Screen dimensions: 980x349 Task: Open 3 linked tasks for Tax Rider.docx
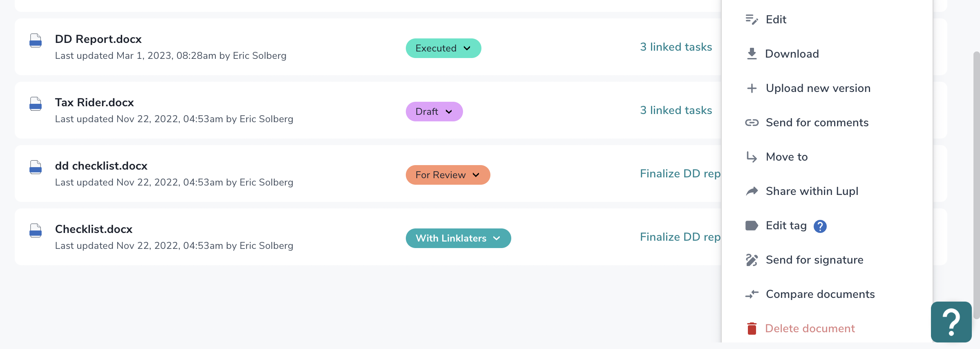tap(676, 110)
